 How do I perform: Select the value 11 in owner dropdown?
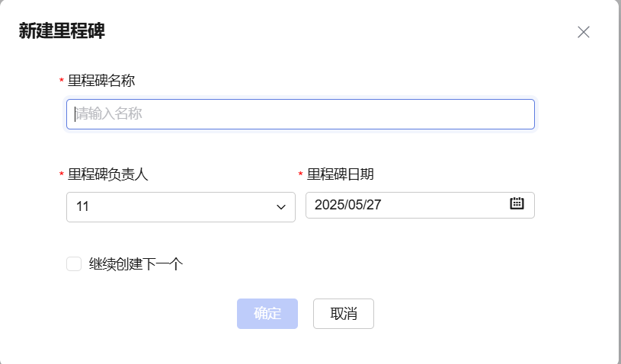(84, 207)
